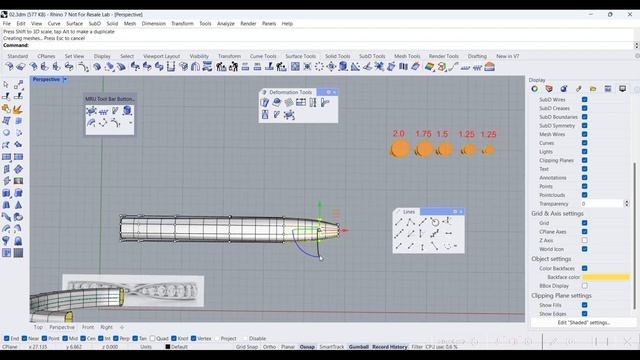640x360 pixels.
Task: Toggle the SubD Wires checkbox
Action: 584,100
